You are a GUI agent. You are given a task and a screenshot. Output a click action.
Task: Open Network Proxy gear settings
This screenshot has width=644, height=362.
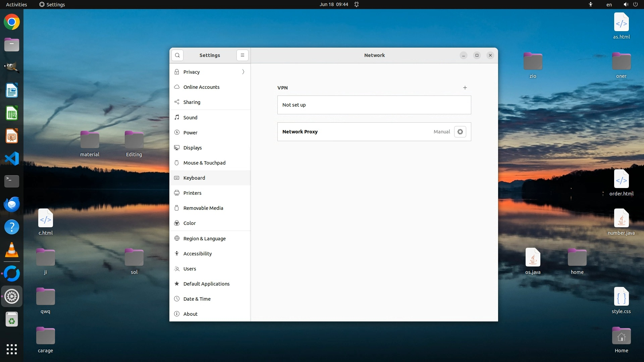point(460,132)
